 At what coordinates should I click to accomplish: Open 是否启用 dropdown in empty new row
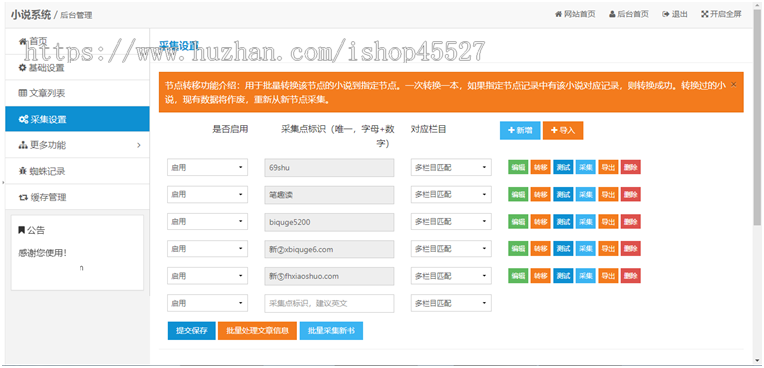tap(207, 303)
